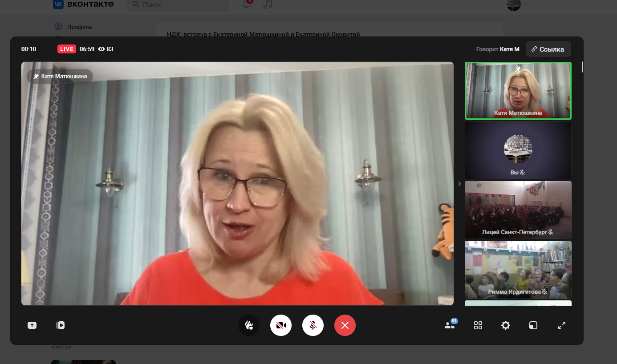Image resolution: width=617 pixels, height=364 pixels.
Task: Open the Профиль menu item
Action: tap(79, 27)
